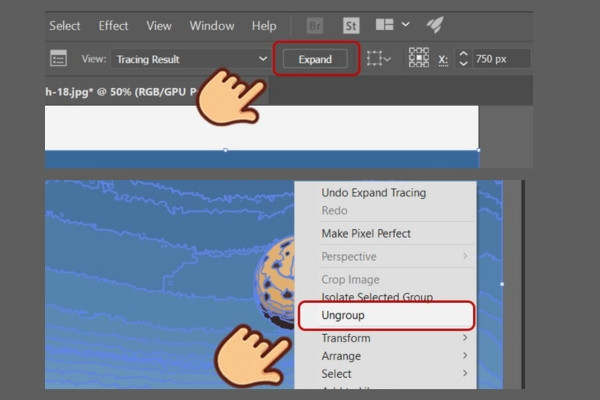Viewport: 600px width, 400px height.
Task: Click Ungroup in the context menu
Action: click(386, 315)
